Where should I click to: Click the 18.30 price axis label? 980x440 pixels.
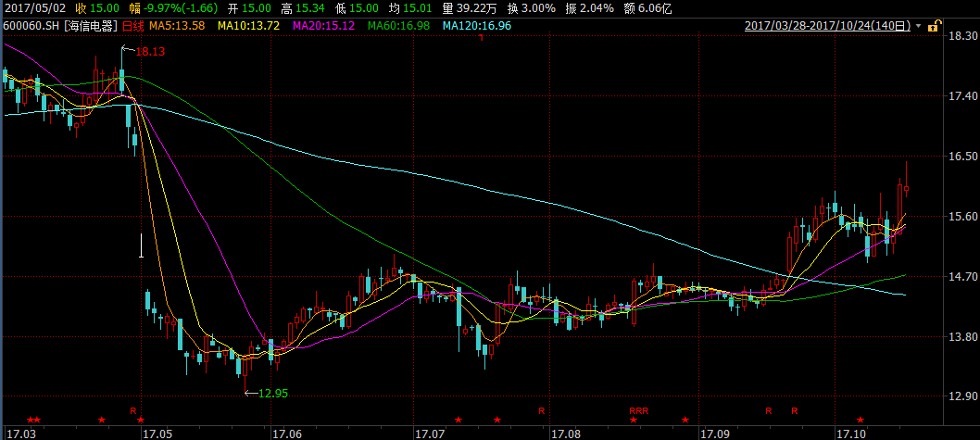coord(962,37)
